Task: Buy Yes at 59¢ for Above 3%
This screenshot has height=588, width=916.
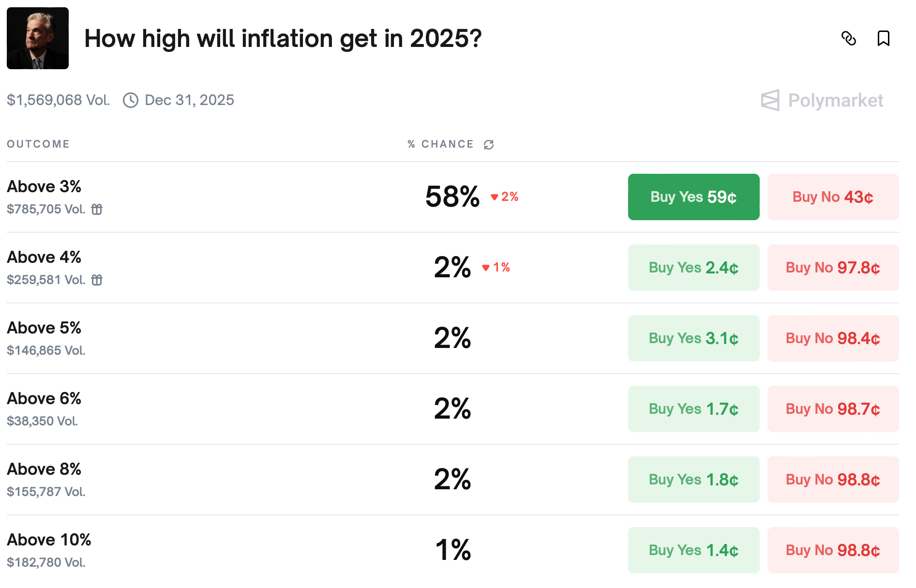Action: 693,197
